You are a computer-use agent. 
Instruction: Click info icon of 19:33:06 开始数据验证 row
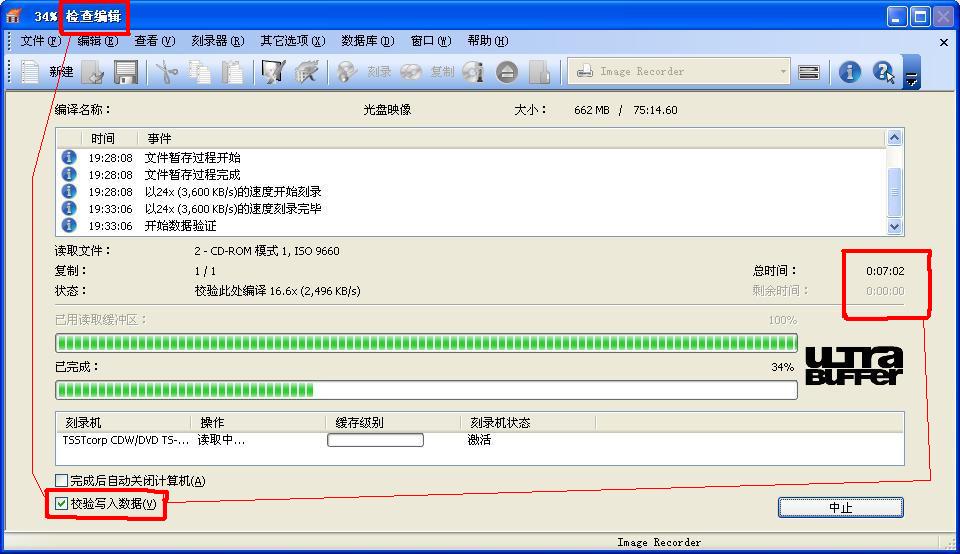(x=69, y=225)
